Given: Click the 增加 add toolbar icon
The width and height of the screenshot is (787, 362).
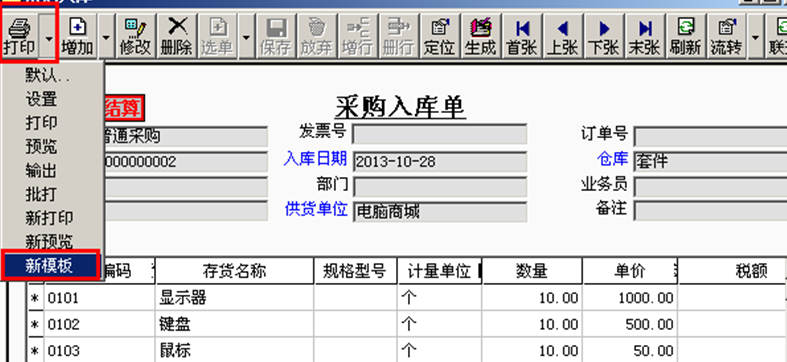Looking at the screenshot, I should 77,36.
